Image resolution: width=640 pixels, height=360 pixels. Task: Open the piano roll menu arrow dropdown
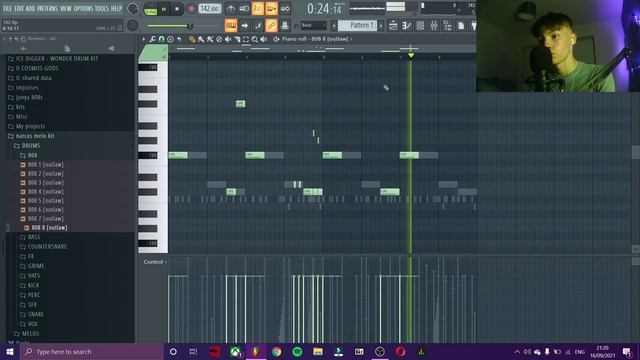point(144,39)
